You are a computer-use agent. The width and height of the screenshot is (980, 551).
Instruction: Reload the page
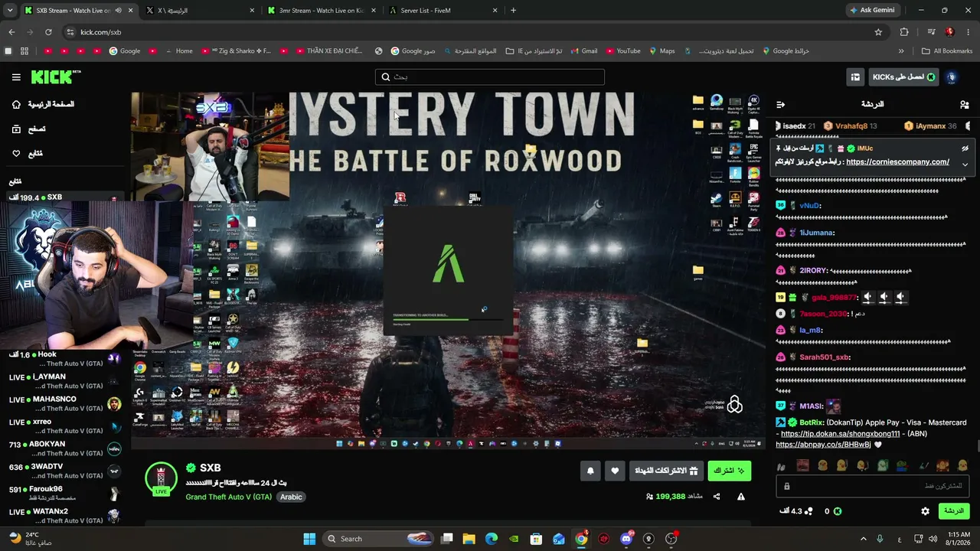[48, 32]
